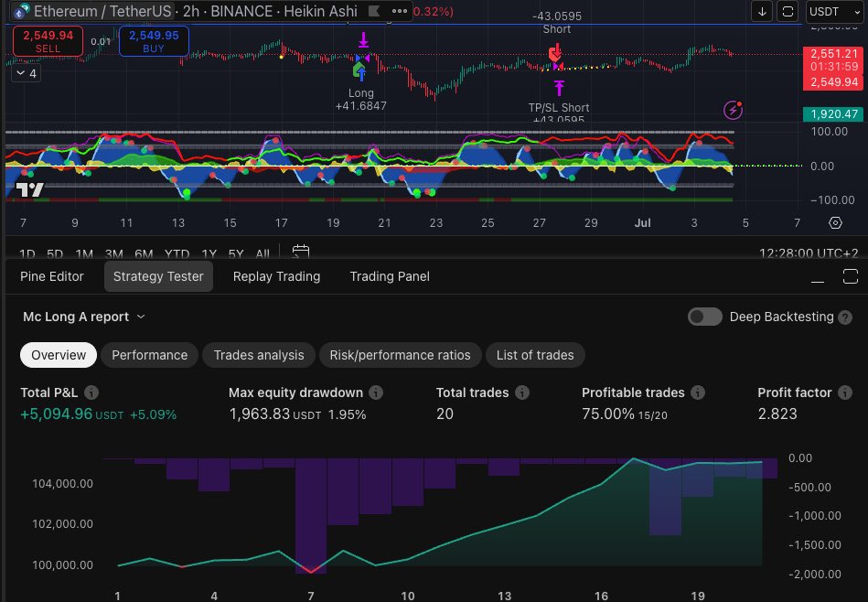Click the flag icon beside Heikin Ashi
The height and width of the screenshot is (602, 868).
pos(374,11)
